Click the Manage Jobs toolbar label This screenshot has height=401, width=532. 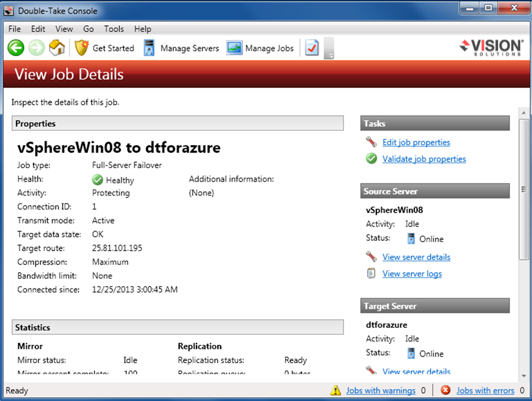point(270,48)
